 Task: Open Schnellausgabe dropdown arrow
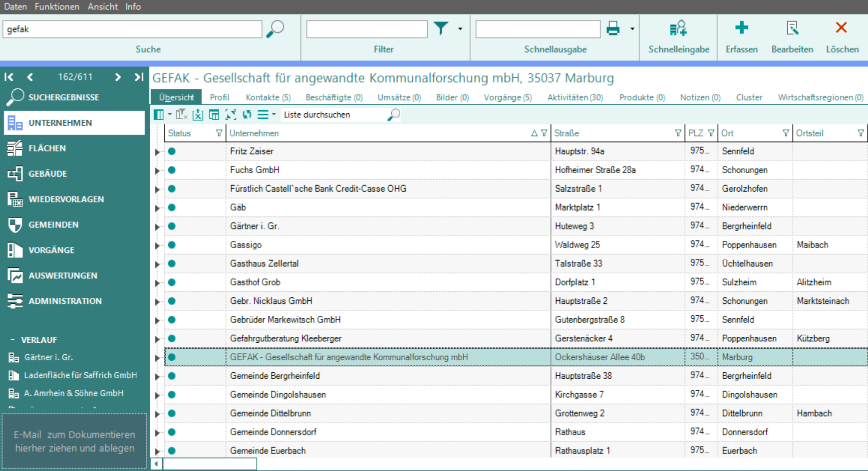[x=632, y=29]
